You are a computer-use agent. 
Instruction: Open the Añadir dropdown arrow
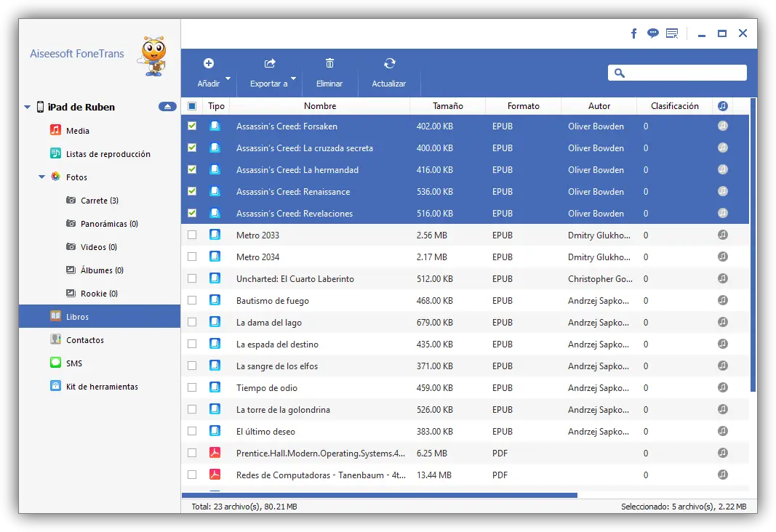(x=228, y=78)
